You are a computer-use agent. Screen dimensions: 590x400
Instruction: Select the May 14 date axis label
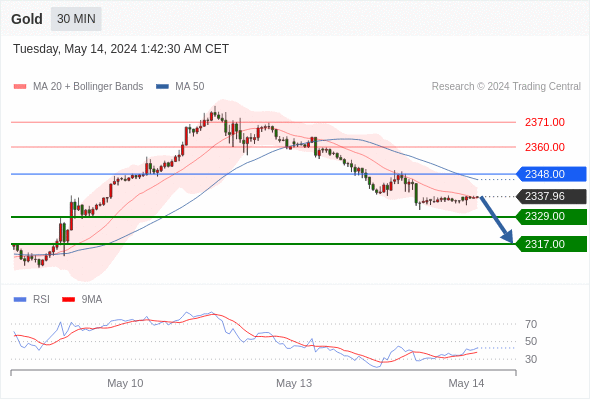point(466,383)
